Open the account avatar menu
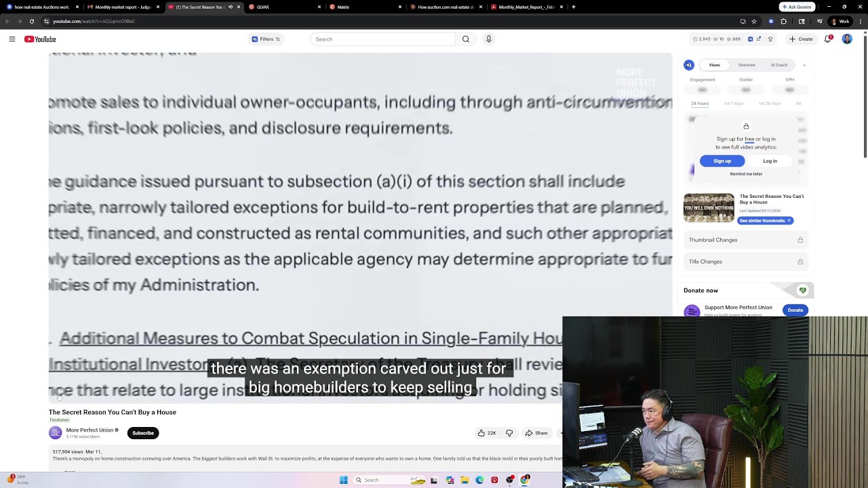Image resolution: width=868 pixels, height=488 pixels. pyautogui.click(x=847, y=39)
